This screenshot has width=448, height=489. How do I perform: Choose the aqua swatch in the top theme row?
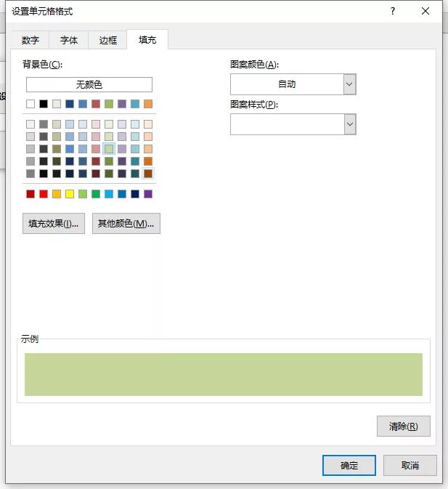(x=135, y=104)
